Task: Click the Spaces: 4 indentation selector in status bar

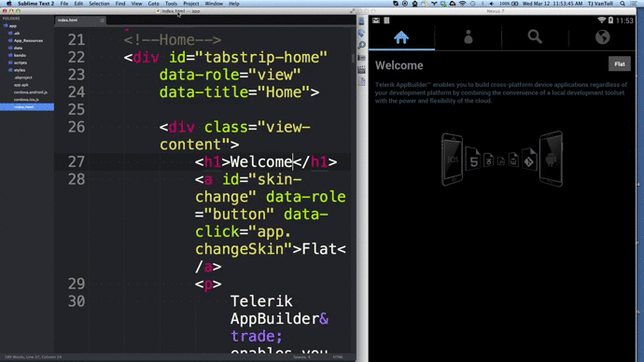Action: point(301,357)
